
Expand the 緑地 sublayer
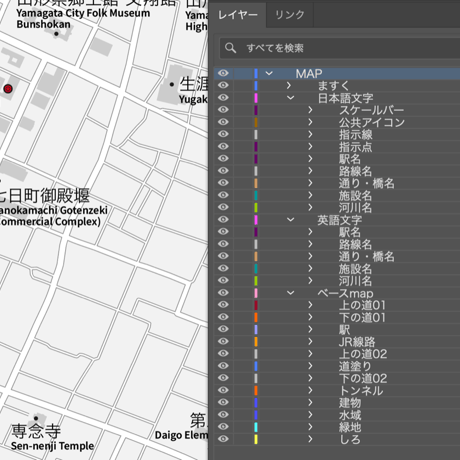point(310,427)
